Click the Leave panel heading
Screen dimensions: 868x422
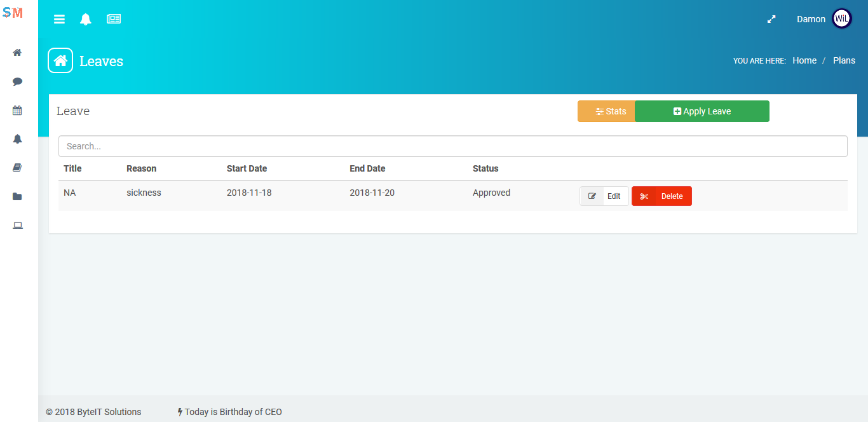[x=73, y=111]
